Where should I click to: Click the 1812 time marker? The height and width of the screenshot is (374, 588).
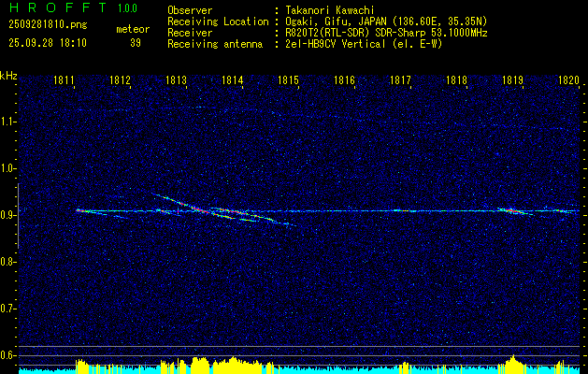(x=120, y=79)
